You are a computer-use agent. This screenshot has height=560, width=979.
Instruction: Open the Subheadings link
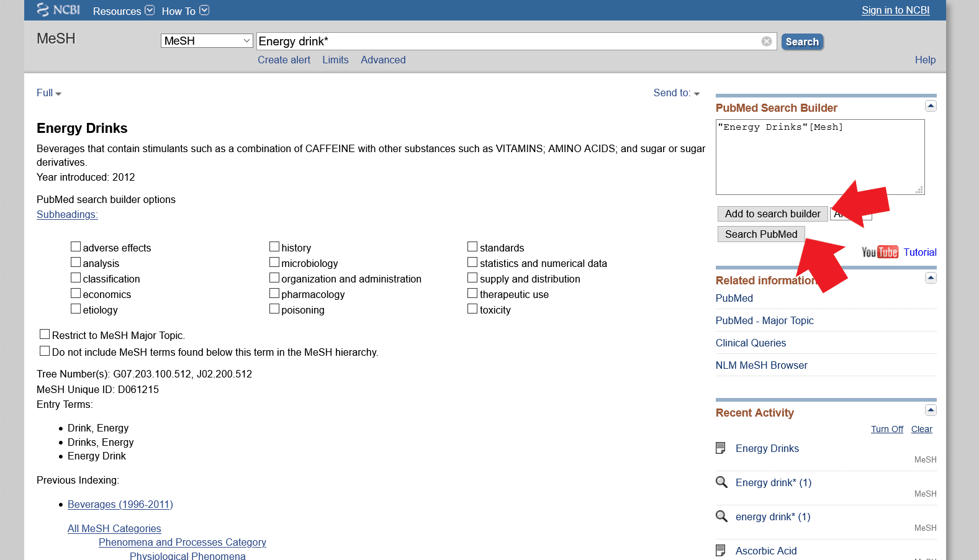tap(67, 214)
